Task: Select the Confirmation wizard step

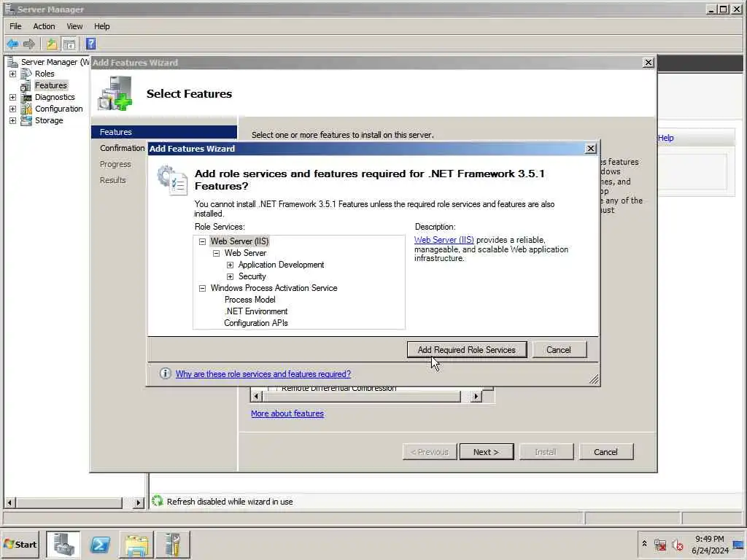Action: point(122,148)
